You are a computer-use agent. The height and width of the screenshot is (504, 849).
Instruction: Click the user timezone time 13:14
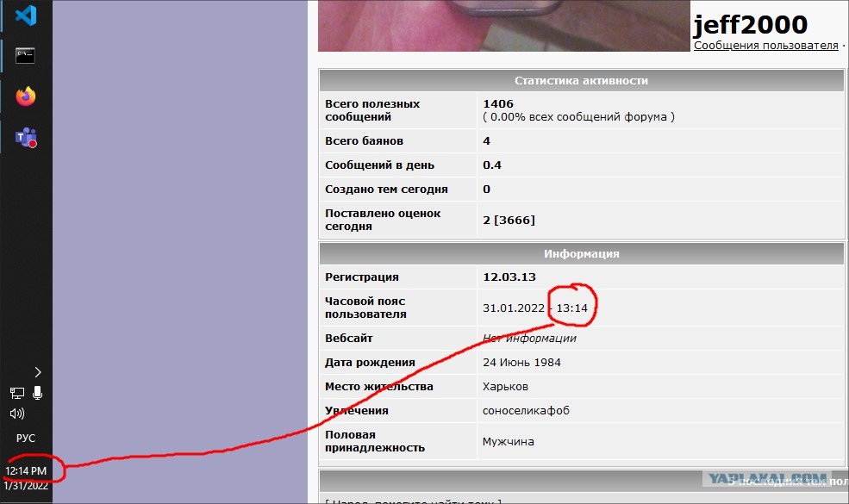coord(571,308)
